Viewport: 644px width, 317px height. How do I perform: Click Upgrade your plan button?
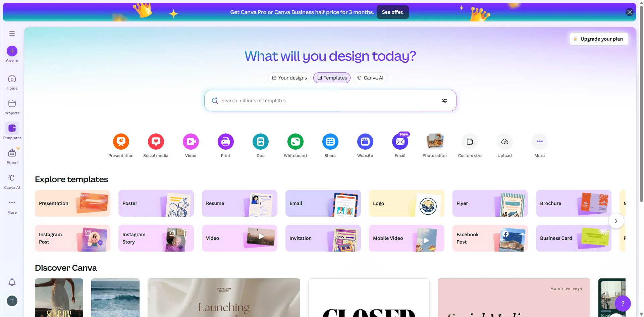point(599,39)
